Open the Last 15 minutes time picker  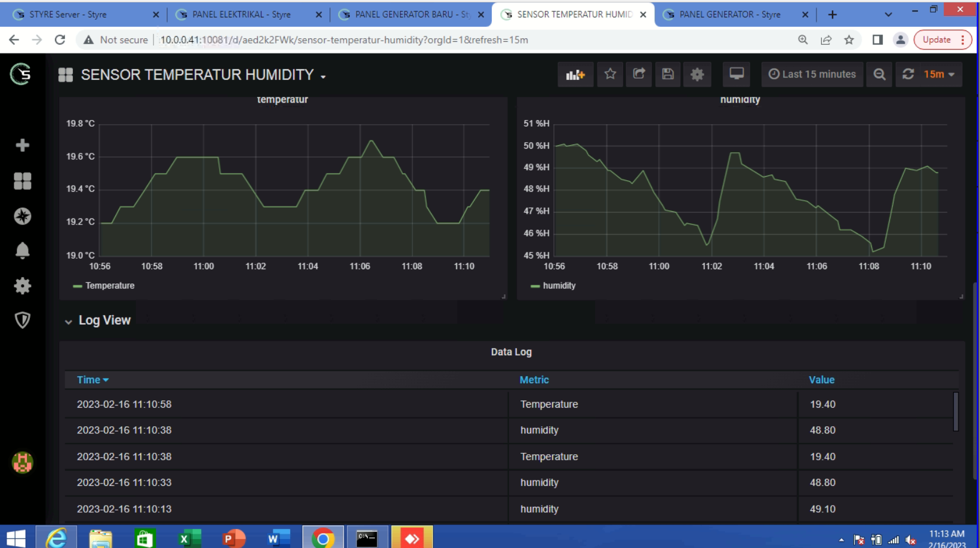click(812, 74)
